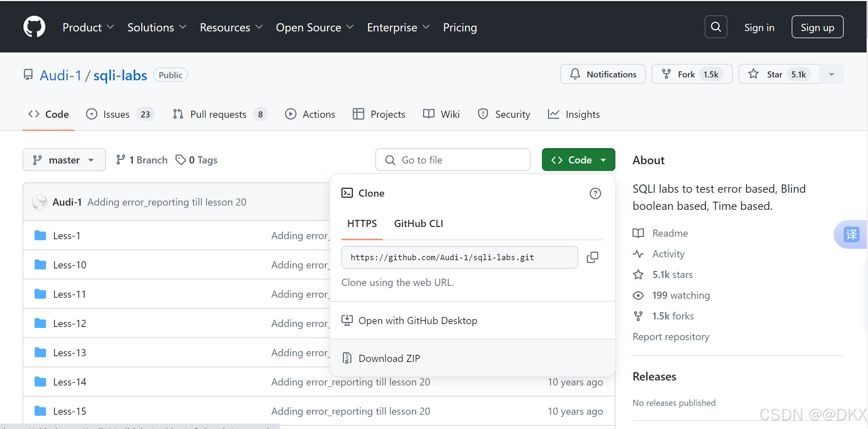The height and width of the screenshot is (429, 868).
Task: Click the GitHub logo in the header
Action: point(34,27)
